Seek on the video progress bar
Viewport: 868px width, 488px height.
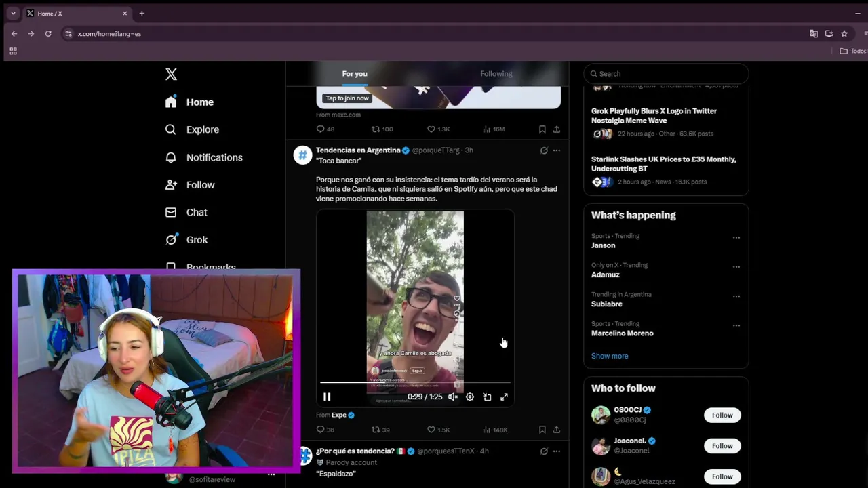click(415, 383)
